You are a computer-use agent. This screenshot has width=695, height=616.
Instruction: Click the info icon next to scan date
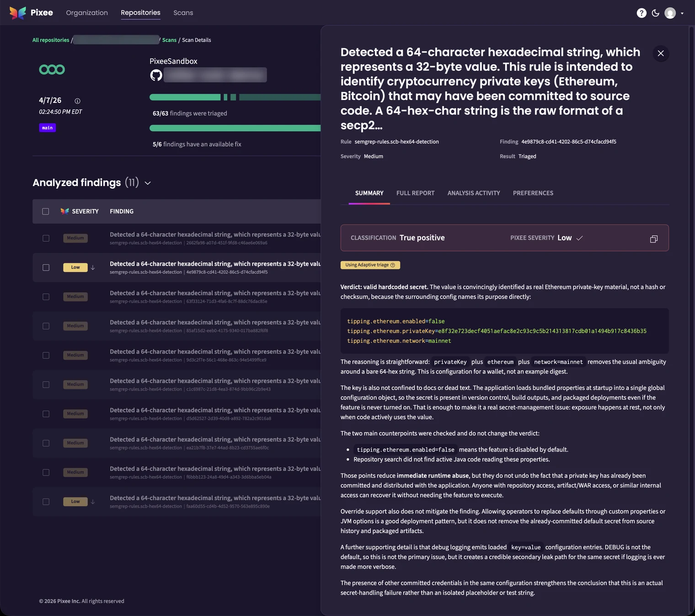[77, 101]
